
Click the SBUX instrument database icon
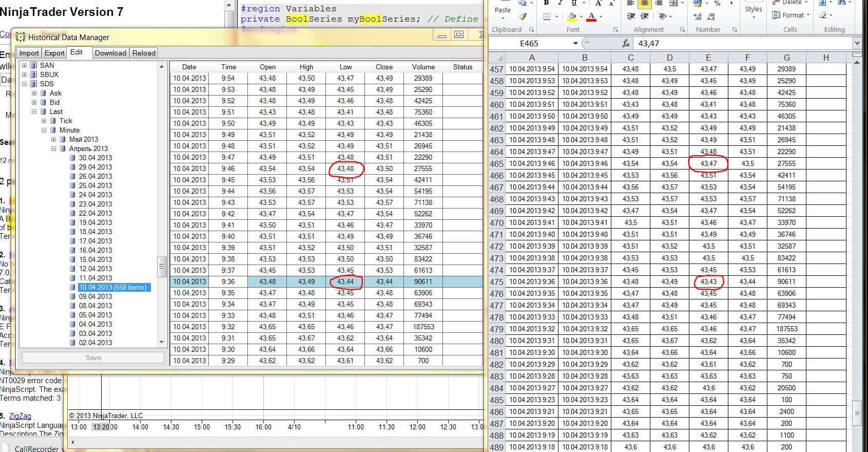click(33, 74)
